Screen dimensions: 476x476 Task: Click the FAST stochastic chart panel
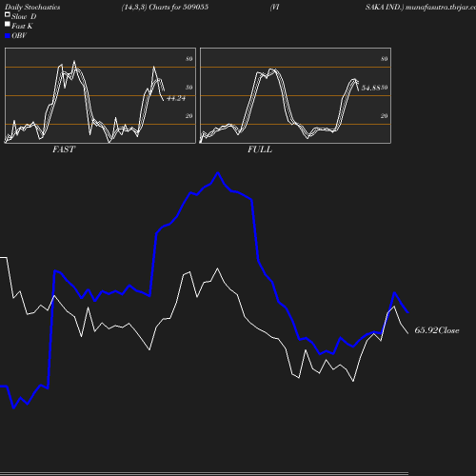tap(100, 95)
